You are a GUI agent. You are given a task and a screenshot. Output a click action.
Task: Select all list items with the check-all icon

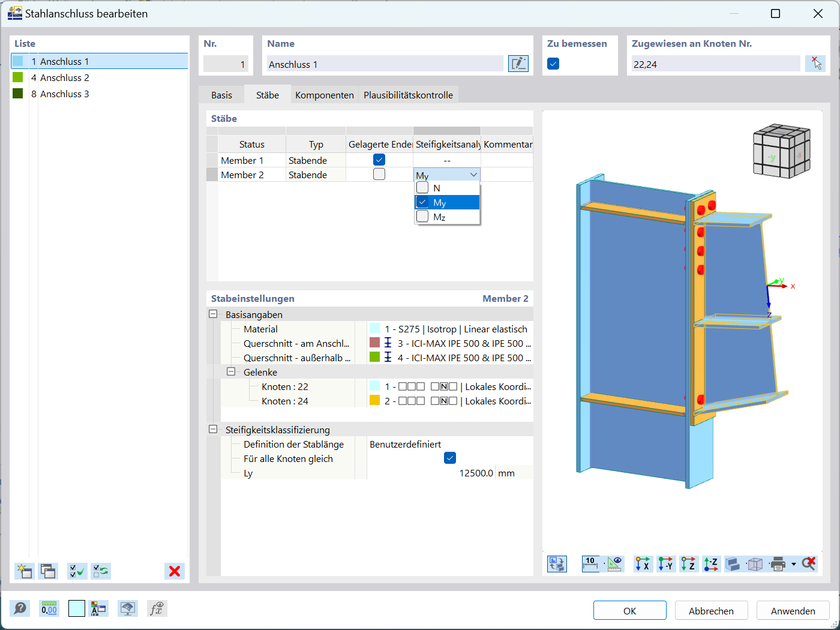coord(77,571)
